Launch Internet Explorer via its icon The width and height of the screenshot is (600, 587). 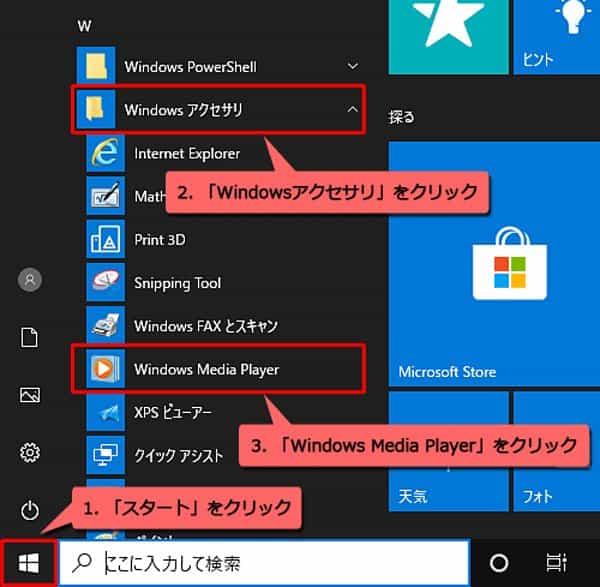(106, 153)
